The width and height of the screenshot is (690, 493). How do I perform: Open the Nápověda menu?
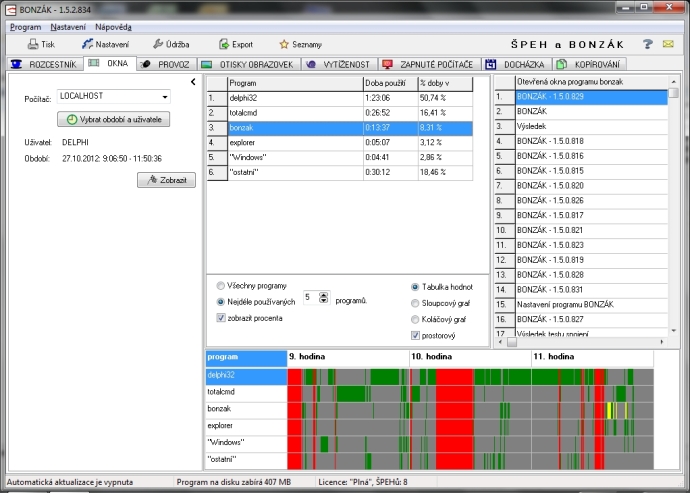[x=114, y=27]
